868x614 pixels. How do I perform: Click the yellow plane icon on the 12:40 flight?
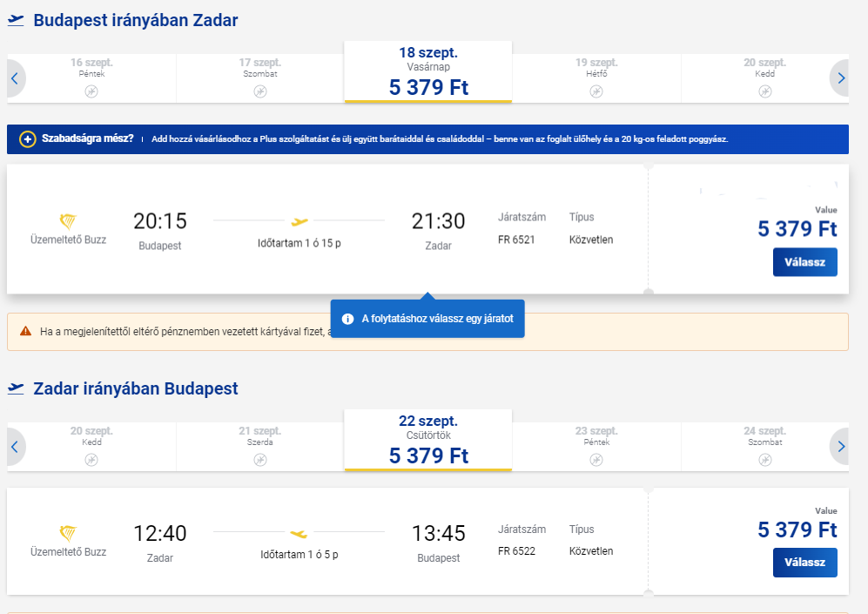(299, 534)
